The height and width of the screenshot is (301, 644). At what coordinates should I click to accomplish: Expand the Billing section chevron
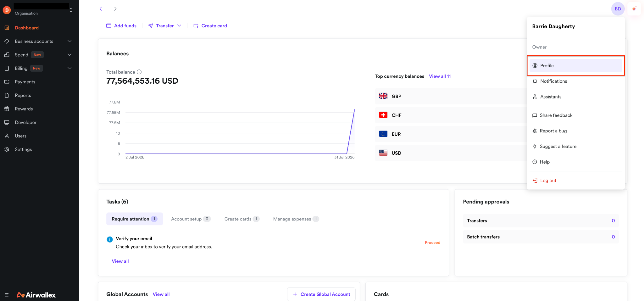click(69, 68)
